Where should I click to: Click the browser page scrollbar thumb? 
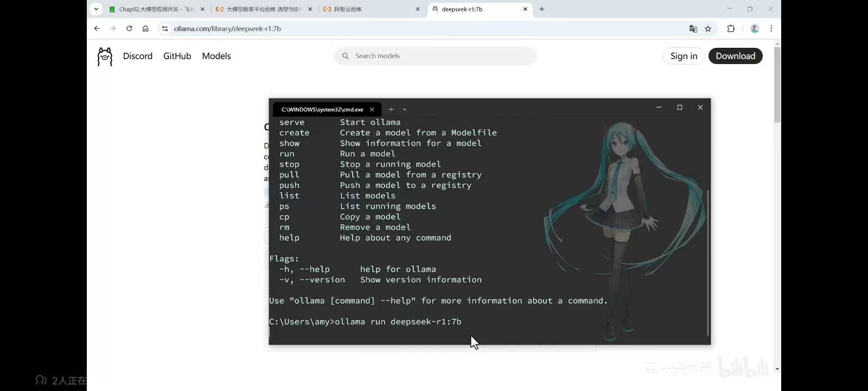pos(777,85)
